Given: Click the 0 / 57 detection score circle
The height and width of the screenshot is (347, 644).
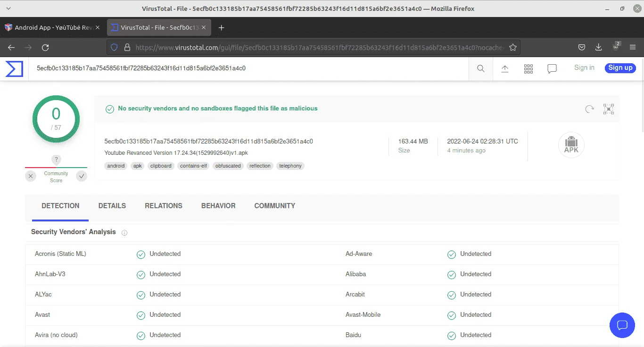Looking at the screenshot, I should [x=56, y=119].
